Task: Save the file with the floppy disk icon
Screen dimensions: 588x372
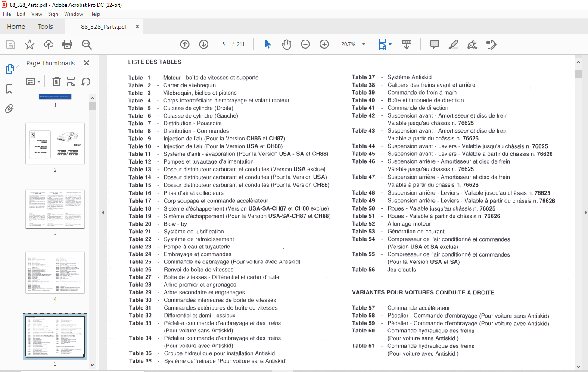Action: tap(11, 44)
